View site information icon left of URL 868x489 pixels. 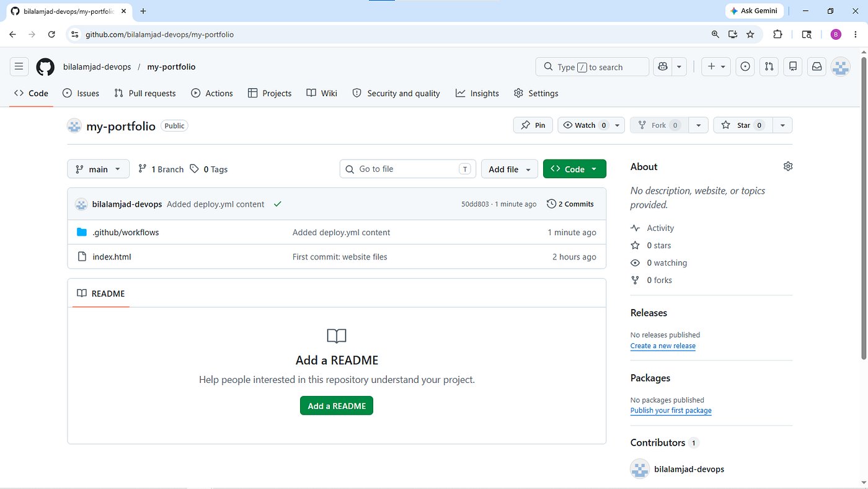(75, 35)
